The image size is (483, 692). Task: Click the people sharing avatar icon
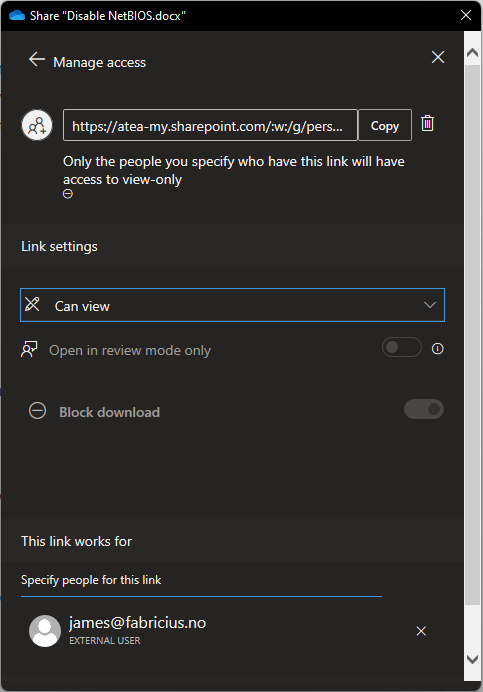37,125
